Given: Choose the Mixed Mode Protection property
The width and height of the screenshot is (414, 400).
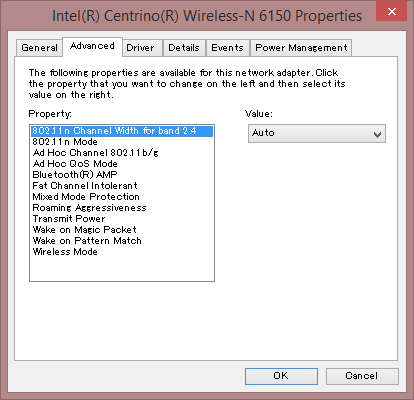Looking at the screenshot, I should [x=122, y=197].
